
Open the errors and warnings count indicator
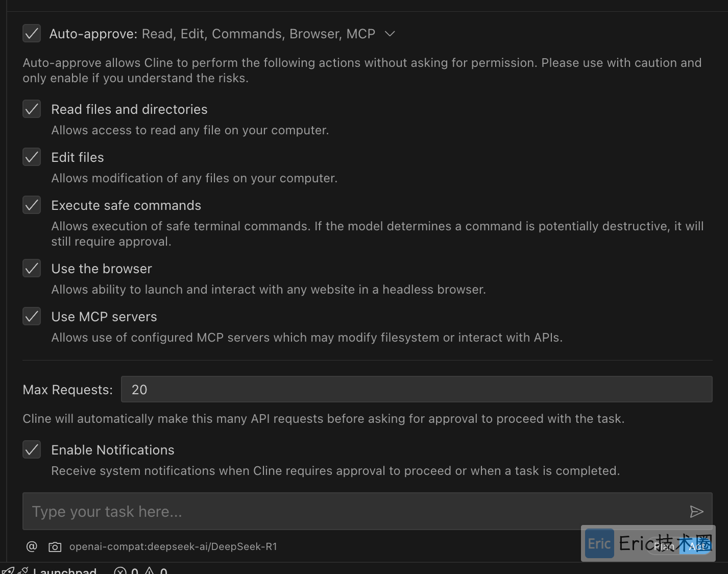coord(141,571)
